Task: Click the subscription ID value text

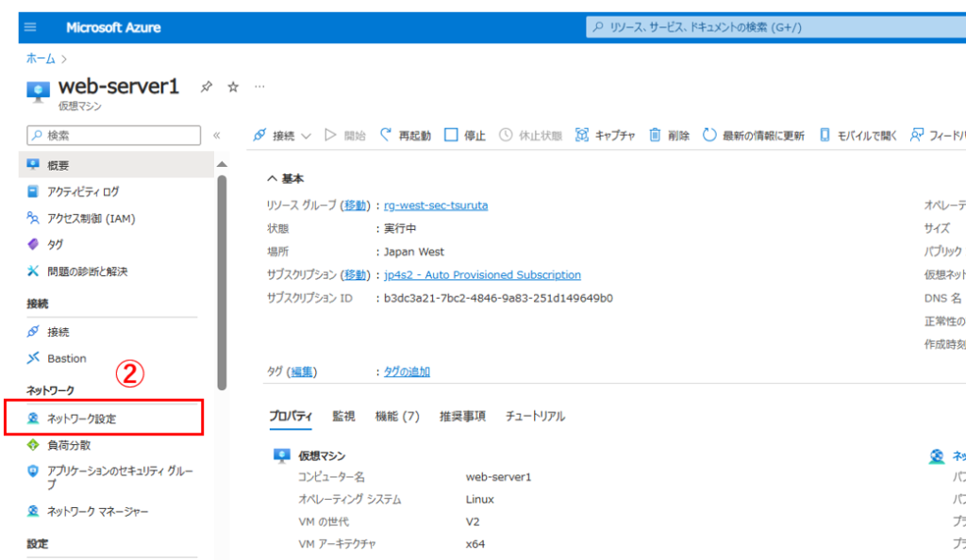Action: point(498,299)
